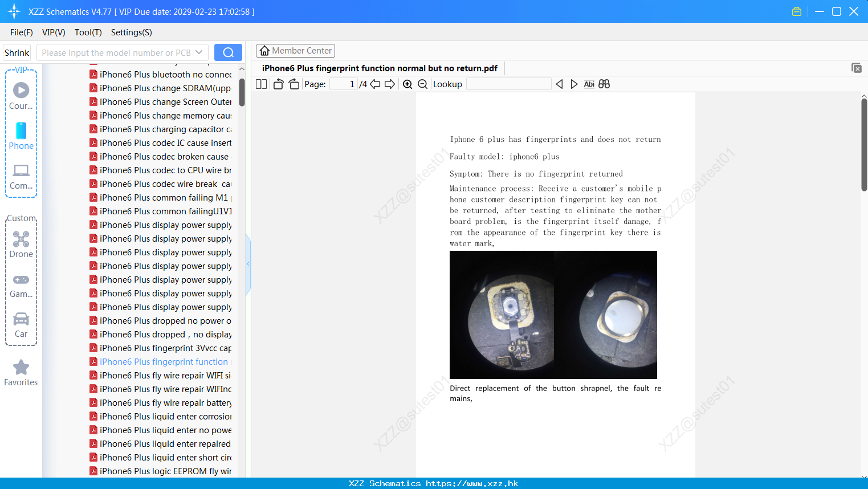This screenshot has height=489, width=868.
Task: Open 'iPhone6 Plus charging capacitor' file
Action: [161, 129]
